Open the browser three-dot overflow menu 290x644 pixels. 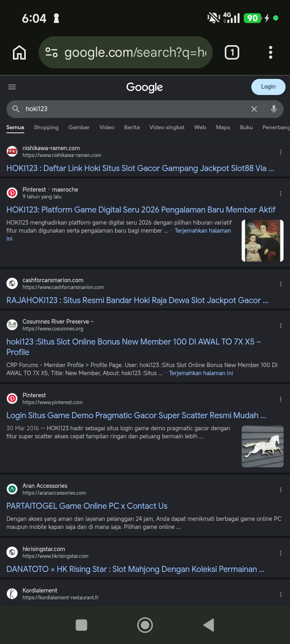tap(271, 52)
